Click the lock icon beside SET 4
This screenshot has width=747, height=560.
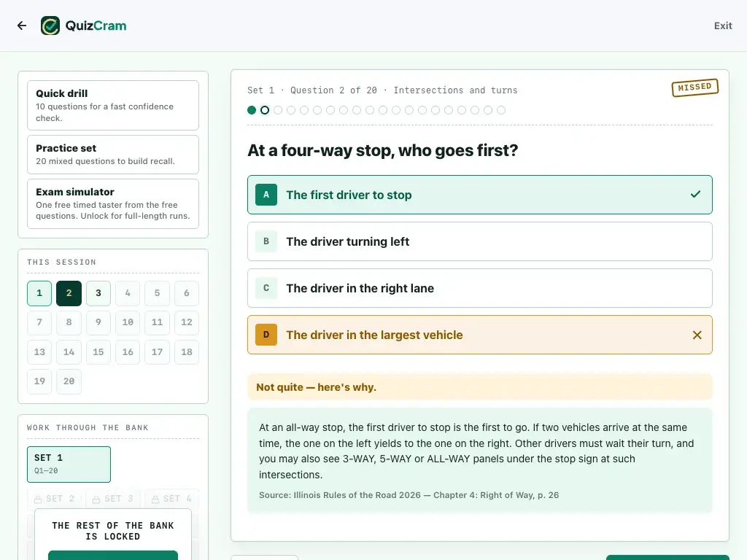click(155, 499)
